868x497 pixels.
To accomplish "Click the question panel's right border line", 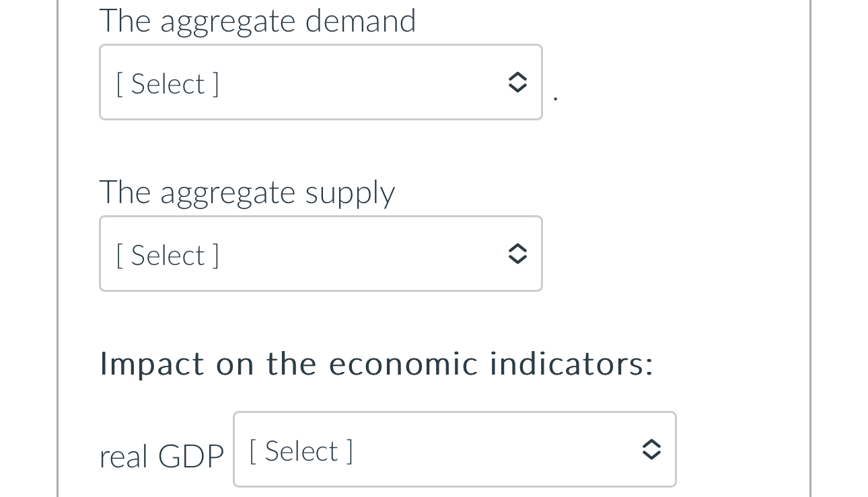I will click(x=810, y=249).
